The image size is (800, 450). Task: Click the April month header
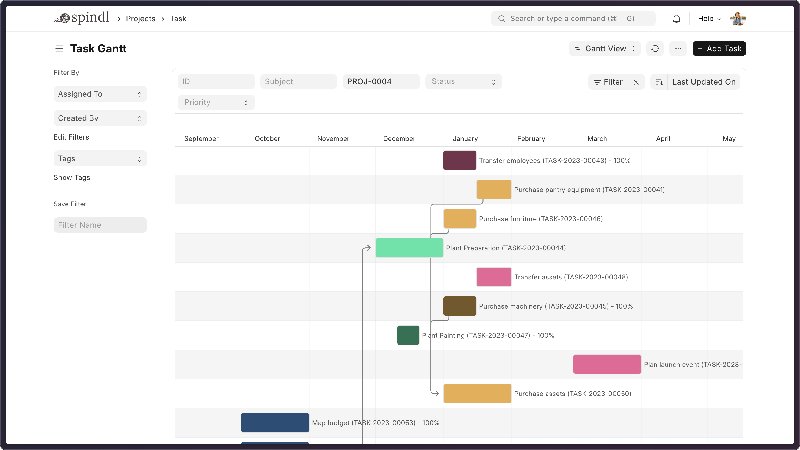663,138
